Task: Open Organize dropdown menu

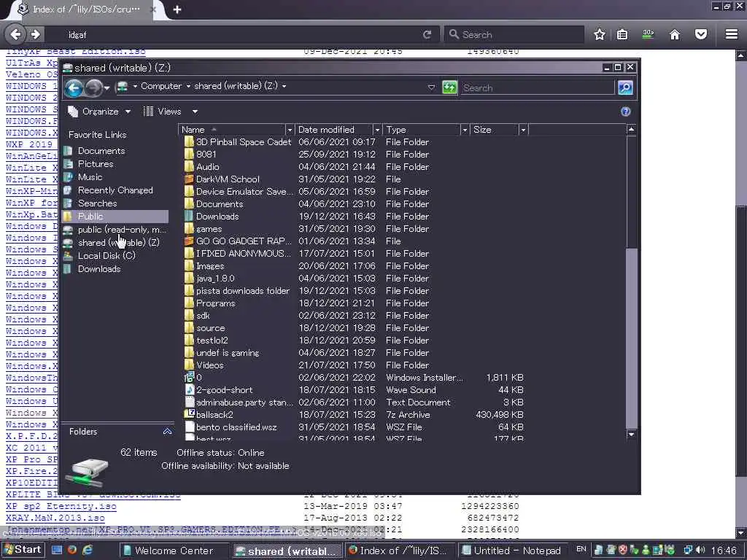Action: [x=99, y=112]
